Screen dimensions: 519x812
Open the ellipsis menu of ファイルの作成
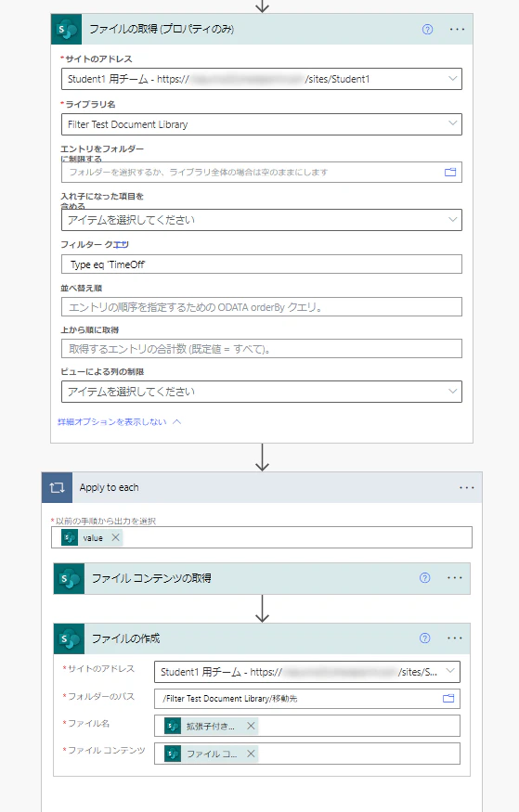coord(455,638)
